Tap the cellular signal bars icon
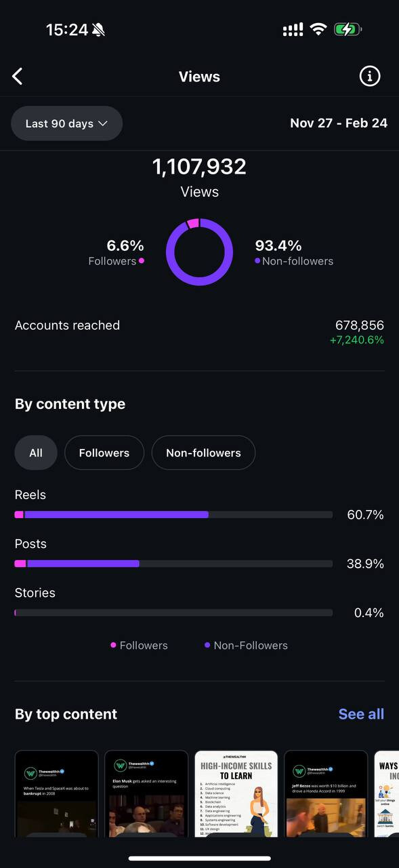The height and width of the screenshot is (868, 399). (x=293, y=30)
